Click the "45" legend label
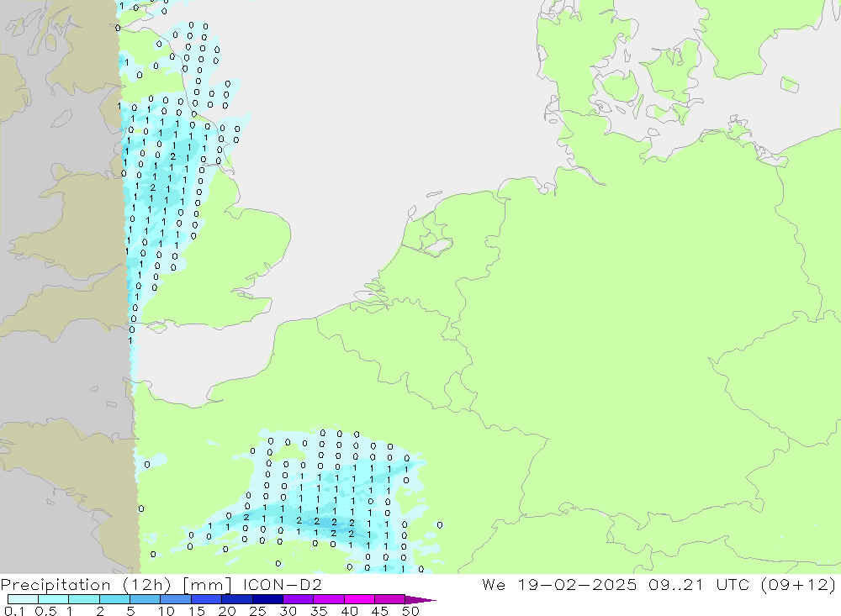Image resolution: width=841 pixels, height=616 pixels. coord(380,611)
